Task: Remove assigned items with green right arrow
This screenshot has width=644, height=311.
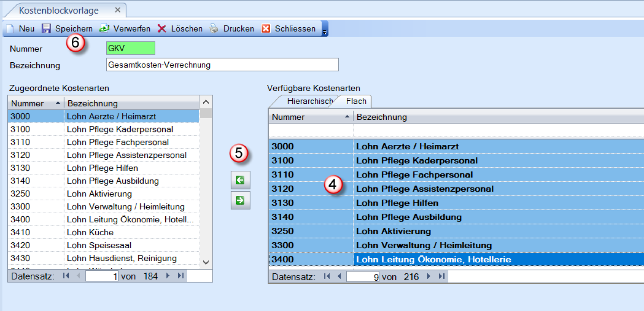Action: 240,201
